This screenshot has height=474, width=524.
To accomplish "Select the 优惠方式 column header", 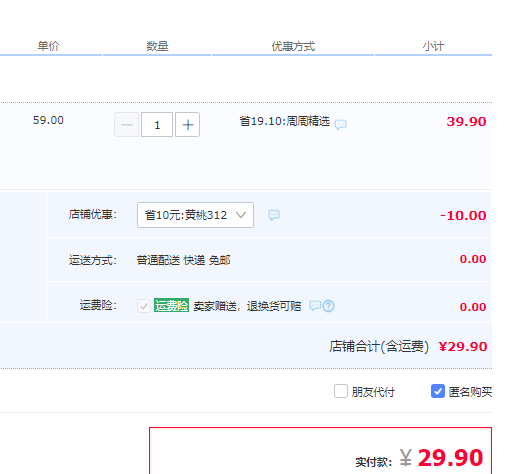I will coord(293,46).
